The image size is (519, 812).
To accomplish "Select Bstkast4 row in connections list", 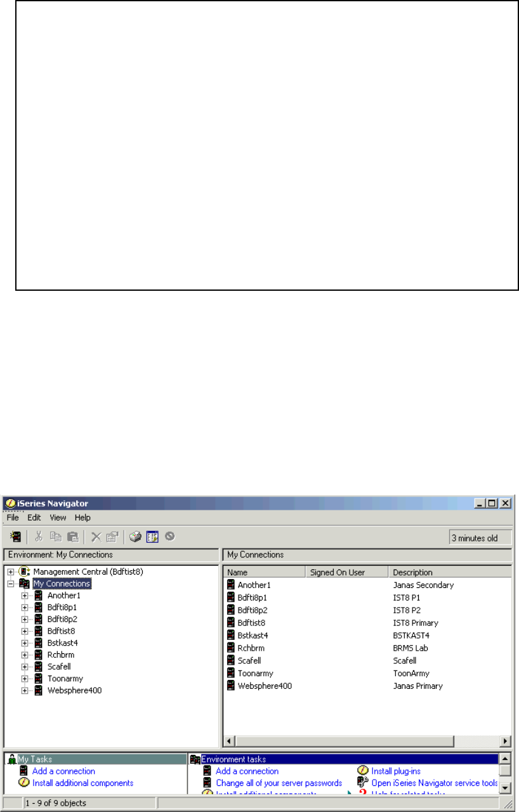I will pos(368,635).
